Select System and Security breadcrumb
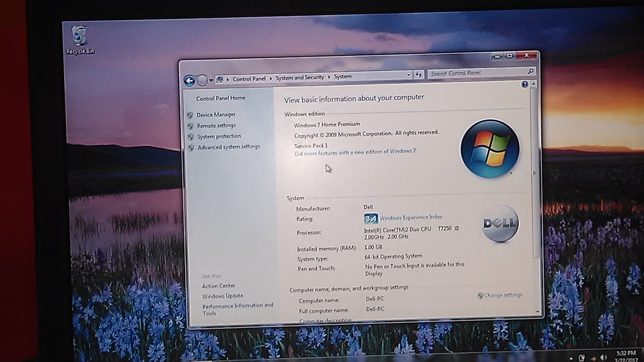The width and height of the screenshot is (644, 362). pos(300,78)
